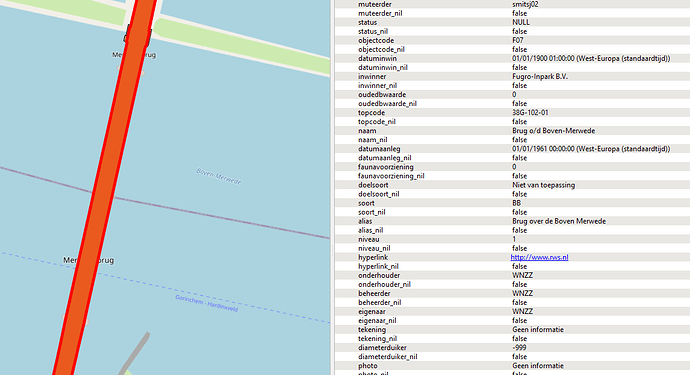Click the tekening value Geen informatie
Viewport: 690px width, 375px height.
538,330
